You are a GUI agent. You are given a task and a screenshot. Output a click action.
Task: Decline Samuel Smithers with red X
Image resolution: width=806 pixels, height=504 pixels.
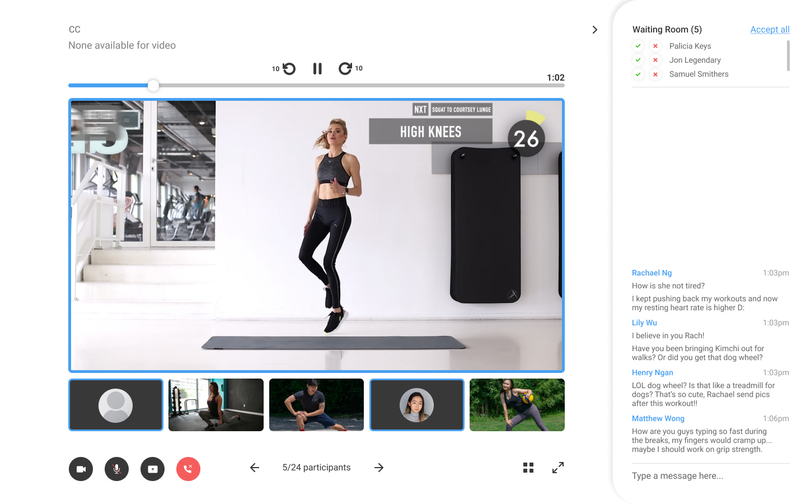click(x=655, y=74)
